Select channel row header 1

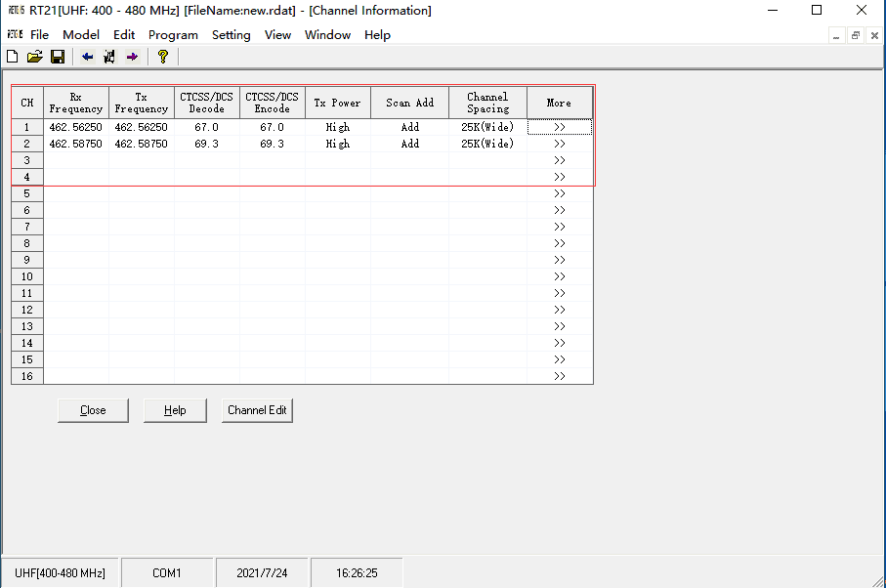coord(27,127)
